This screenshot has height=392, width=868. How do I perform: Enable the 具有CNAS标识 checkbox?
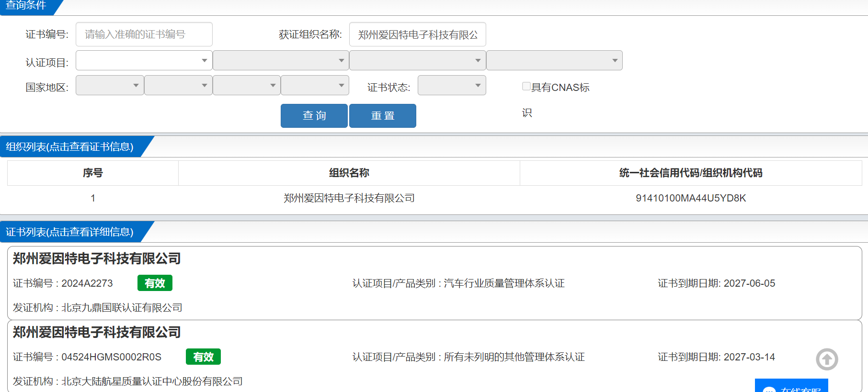point(526,86)
